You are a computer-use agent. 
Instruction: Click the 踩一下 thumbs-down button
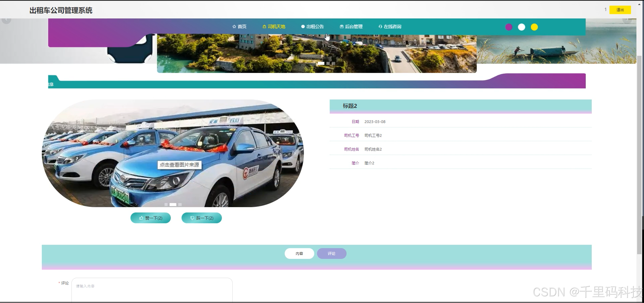[202, 218]
